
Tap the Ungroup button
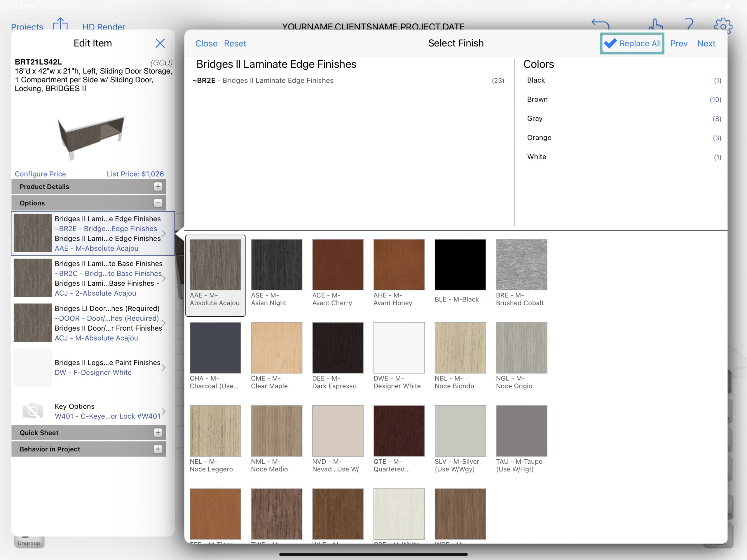click(29, 543)
